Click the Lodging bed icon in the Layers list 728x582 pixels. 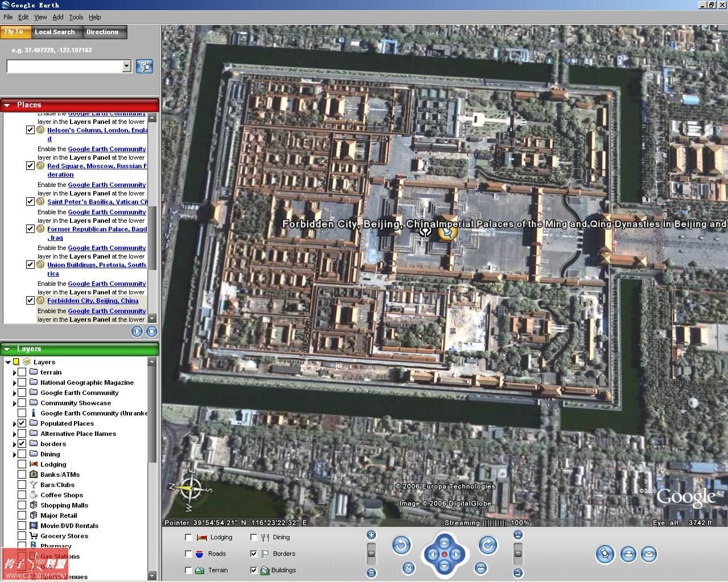click(34, 464)
